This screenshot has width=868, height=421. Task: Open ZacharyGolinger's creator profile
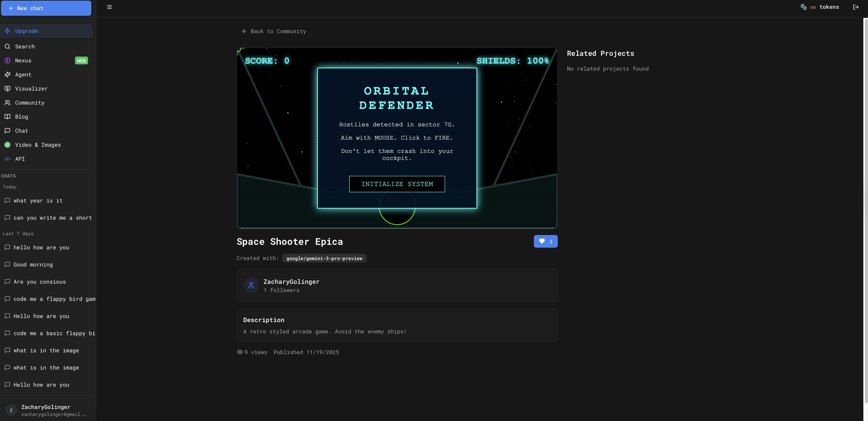tap(291, 282)
